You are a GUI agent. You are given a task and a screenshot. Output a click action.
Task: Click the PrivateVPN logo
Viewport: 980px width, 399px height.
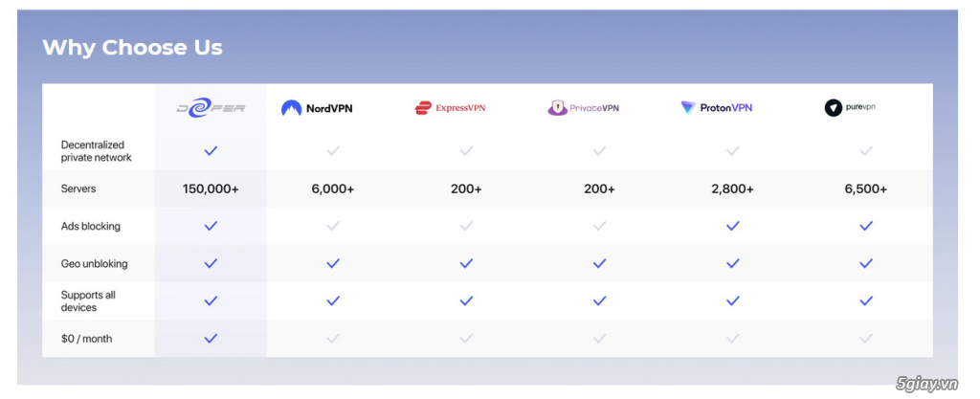tap(583, 108)
